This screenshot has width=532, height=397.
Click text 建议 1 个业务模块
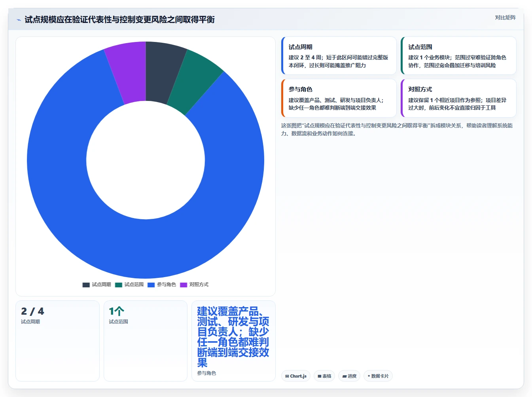coord(429,57)
